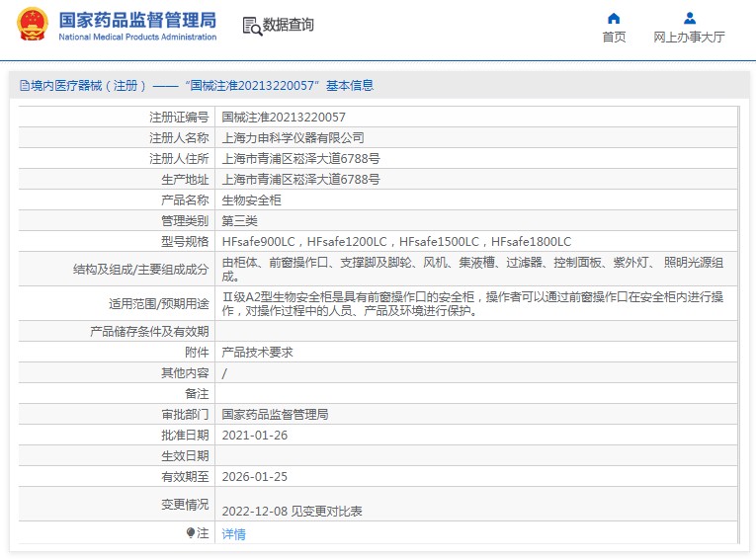Click the Ⅱ级A2型生物安全柜 intended use text
Screen dimensions: 756x559
tap(472, 303)
